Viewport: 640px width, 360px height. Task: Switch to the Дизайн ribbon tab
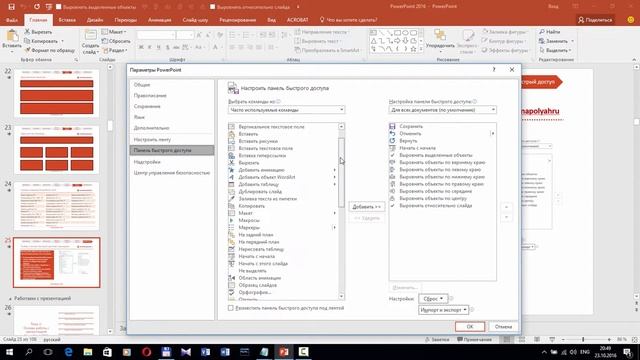click(x=95, y=20)
